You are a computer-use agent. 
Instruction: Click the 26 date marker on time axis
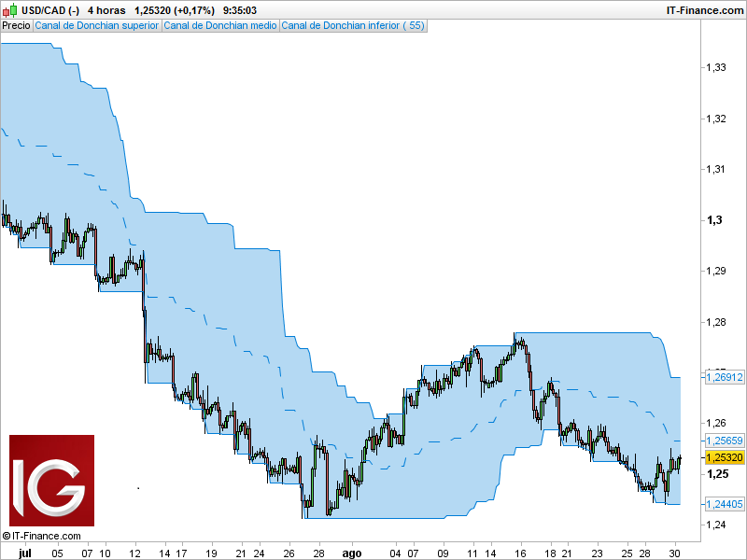[x=289, y=553]
